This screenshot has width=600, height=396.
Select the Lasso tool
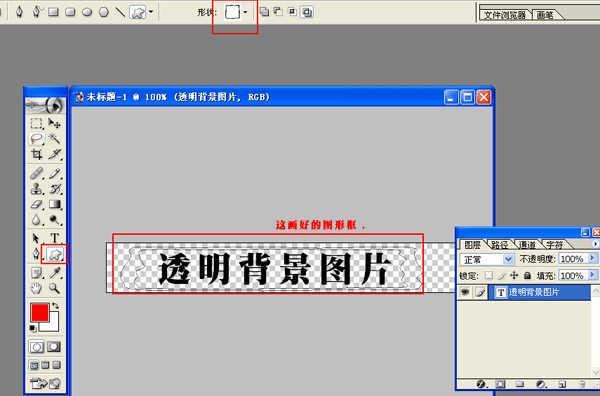pos(36,139)
